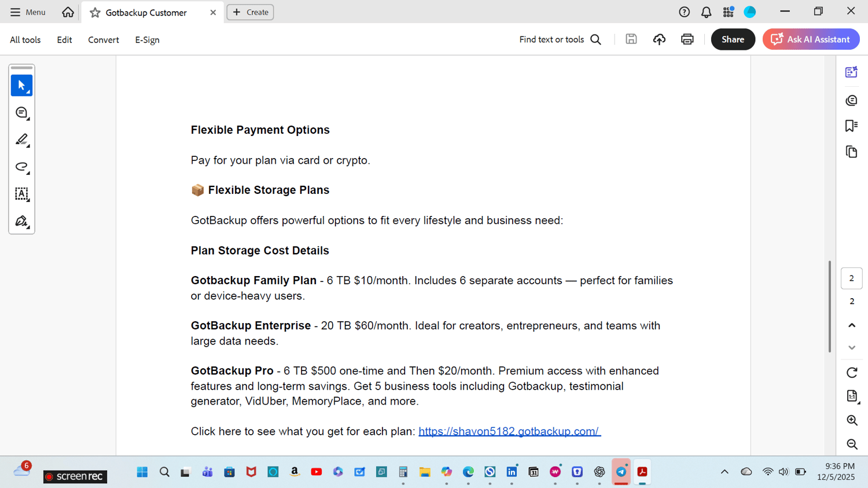Go to next page with down chevron
The width and height of the screenshot is (868, 488).
pyautogui.click(x=852, y=348)
